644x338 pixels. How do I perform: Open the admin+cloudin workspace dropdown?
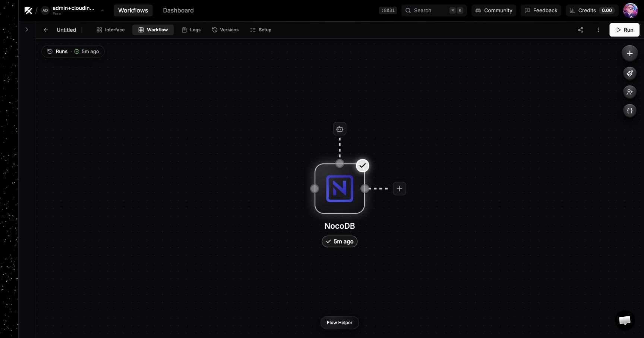(73, 10)
